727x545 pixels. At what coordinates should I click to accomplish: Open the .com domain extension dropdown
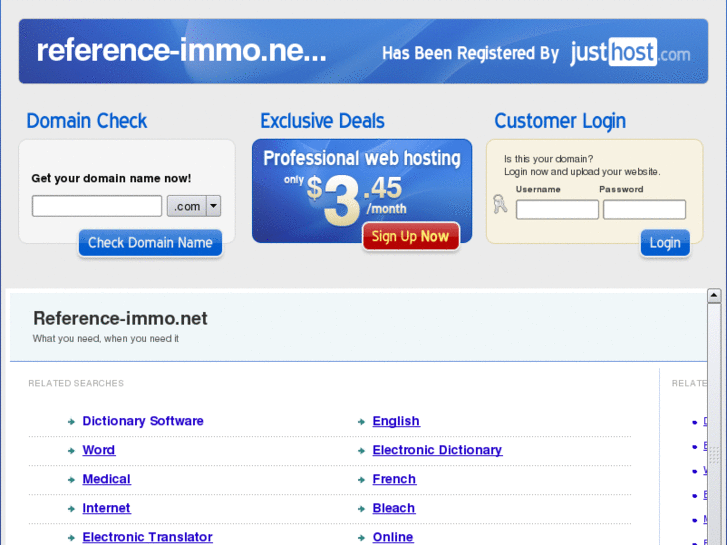tap(194, 206)
